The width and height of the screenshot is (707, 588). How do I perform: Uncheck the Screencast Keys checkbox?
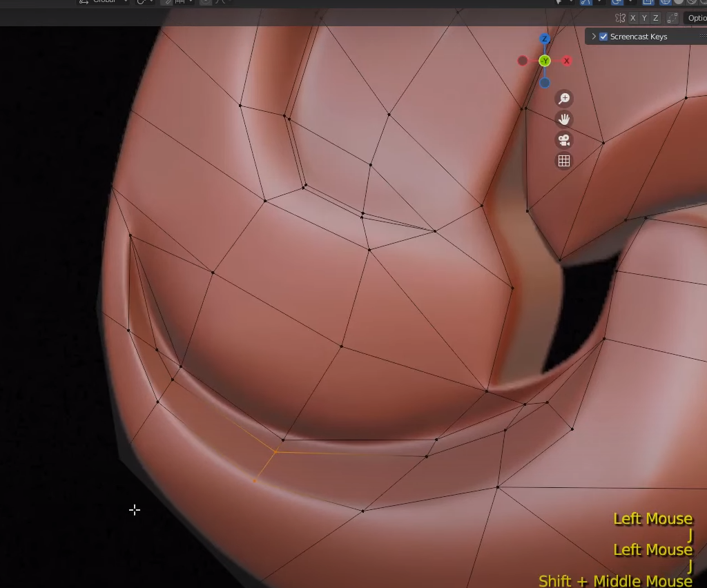603,37
